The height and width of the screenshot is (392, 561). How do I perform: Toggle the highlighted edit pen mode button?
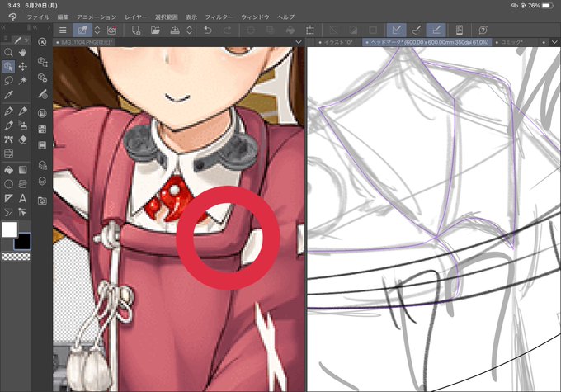(82, 31)
